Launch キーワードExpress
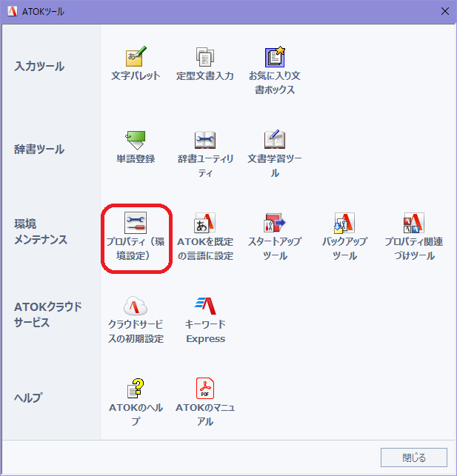457x476 pixels. click(205, 320)
